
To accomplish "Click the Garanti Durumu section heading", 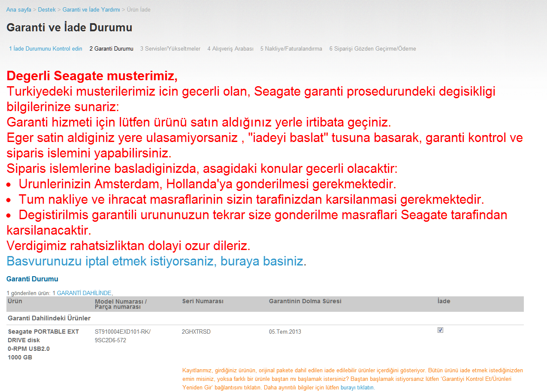I will (32, 279).
